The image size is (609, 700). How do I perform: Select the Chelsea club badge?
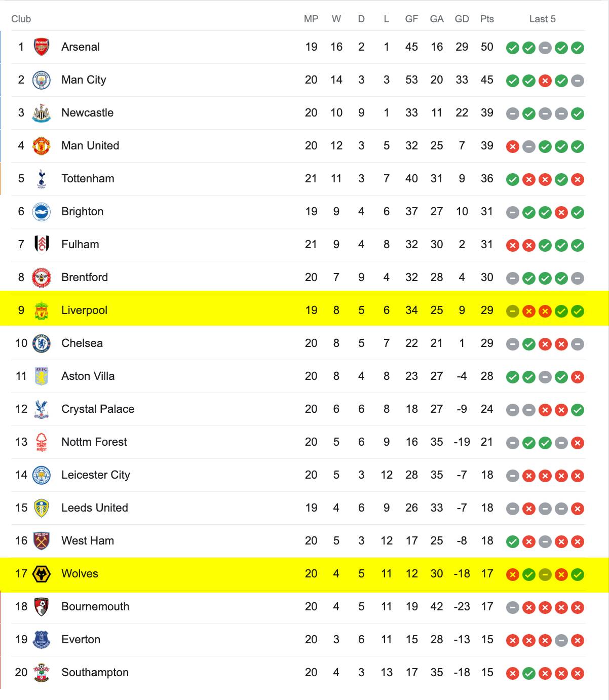pos(42,343)
